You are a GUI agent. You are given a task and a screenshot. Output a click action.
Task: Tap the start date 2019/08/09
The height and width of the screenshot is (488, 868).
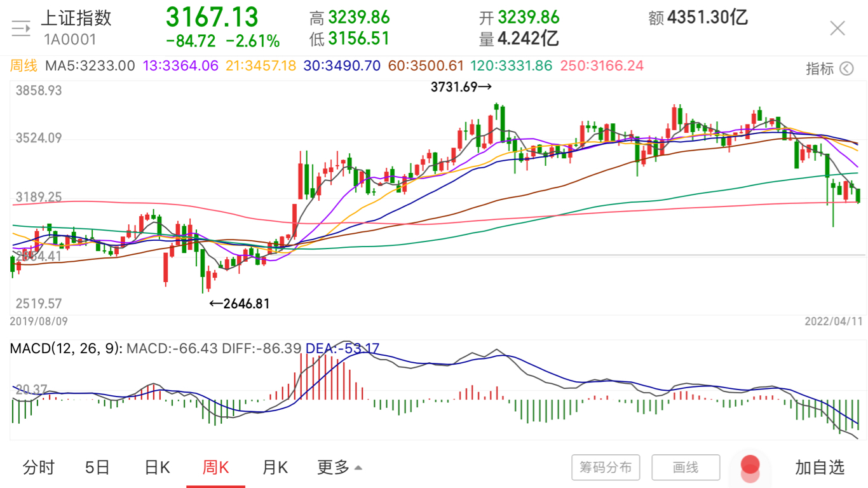tap(38, 322)
